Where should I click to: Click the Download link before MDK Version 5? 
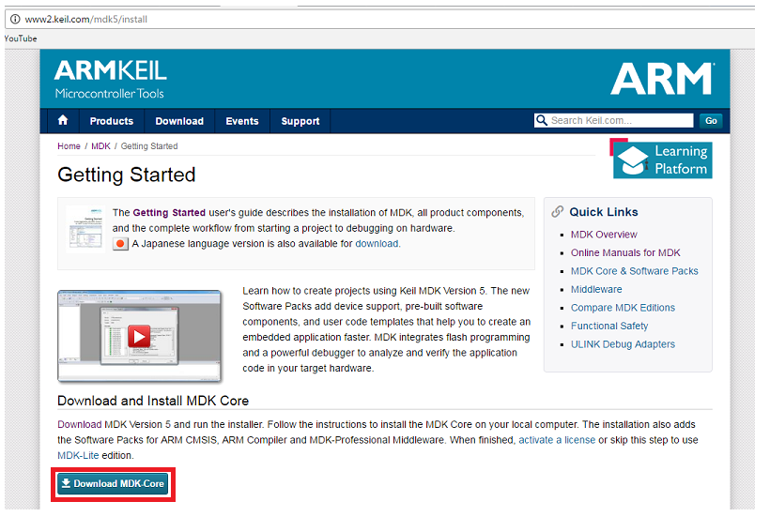point(80,424)
